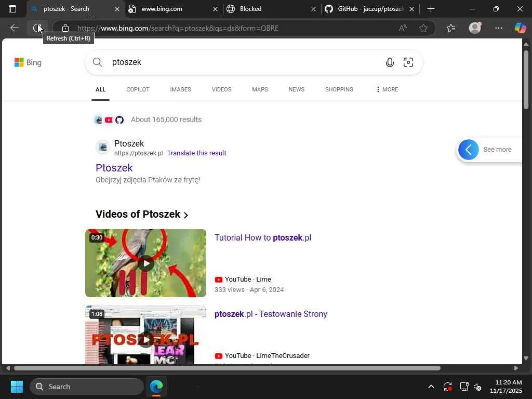
Task: Click the https://ptoszek.pl URL text
Action: [138, 153]
